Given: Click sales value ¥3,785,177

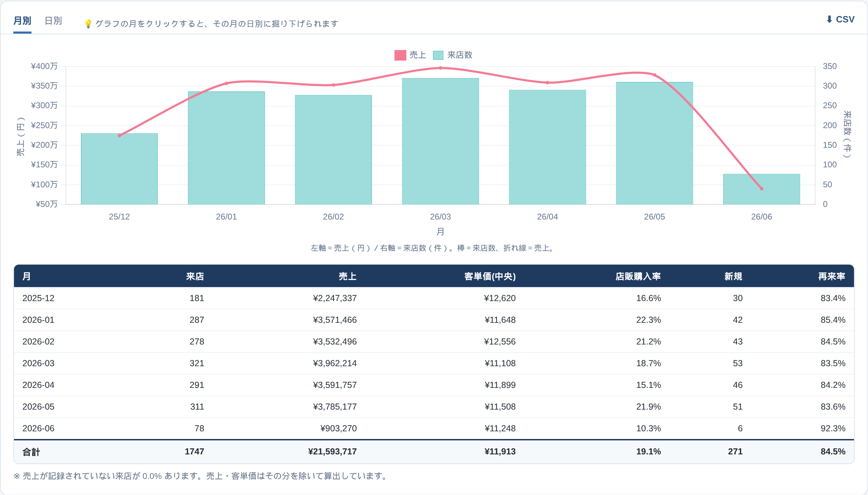Looking at the screenshot, I should point(335,407).
